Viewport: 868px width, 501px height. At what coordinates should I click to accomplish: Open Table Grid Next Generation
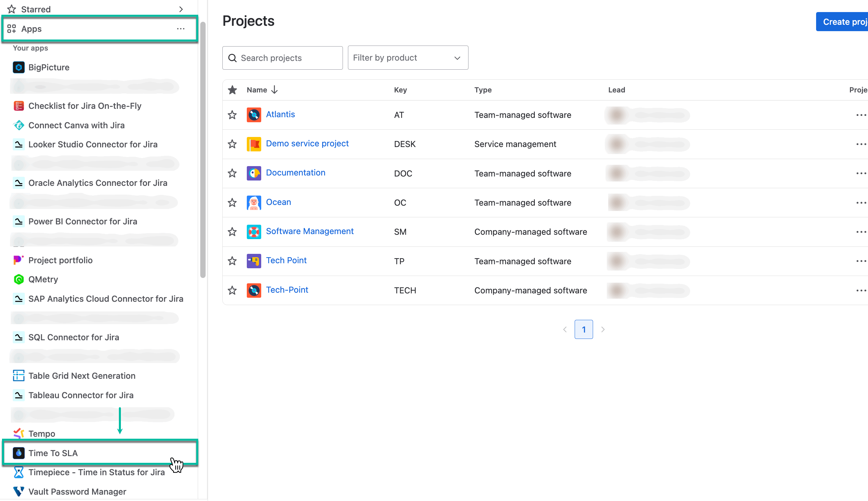click(x=81, y=376)
